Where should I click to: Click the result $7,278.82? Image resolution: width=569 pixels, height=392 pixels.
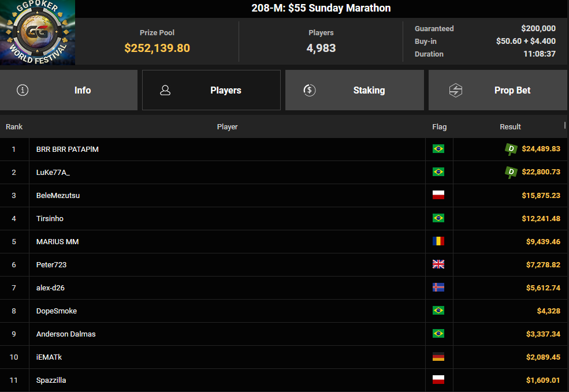[543, 265]
